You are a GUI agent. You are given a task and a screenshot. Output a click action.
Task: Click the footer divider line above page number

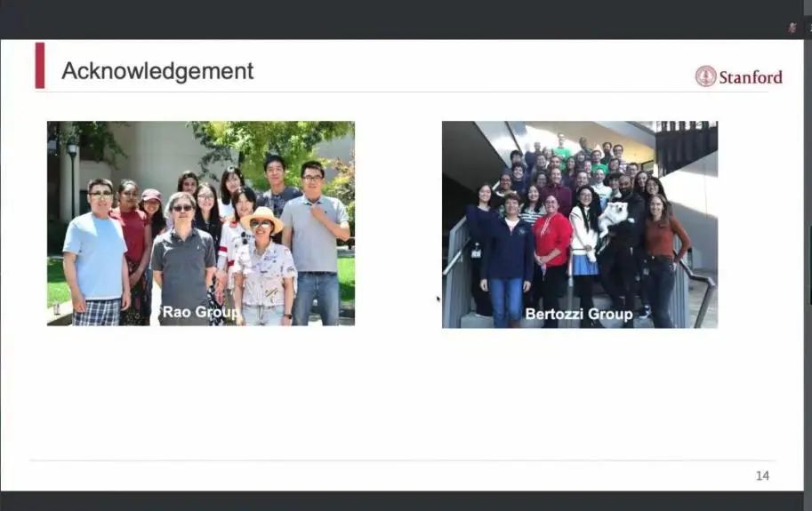tap(400, 460)
